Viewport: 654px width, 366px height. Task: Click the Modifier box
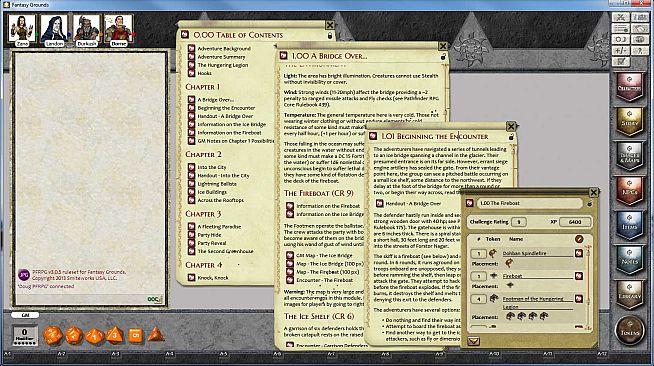[x=24, y=335]
